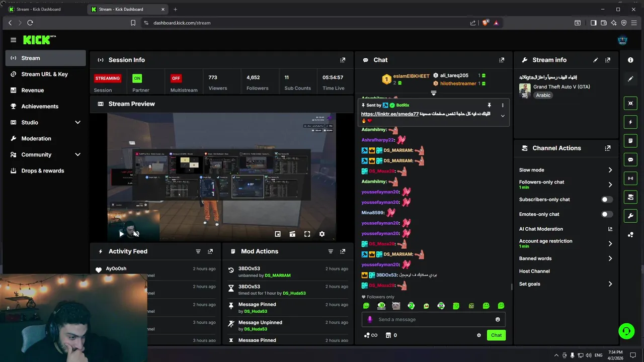
Task: Open AI Chat Moderation external link
Action: pyautogui.click(x=610, y=229)
